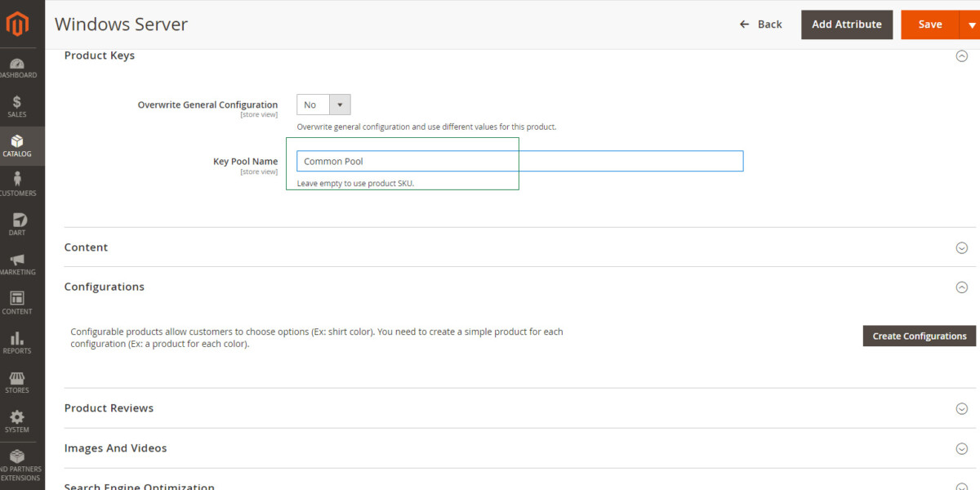Click the Add Attribute button

tap(847, 24)
